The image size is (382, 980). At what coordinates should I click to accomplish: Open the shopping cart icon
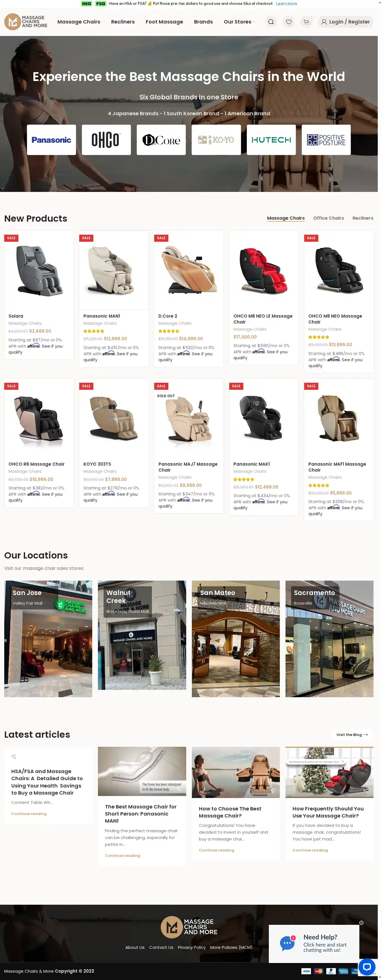pyautogui.click(x=306, y=22)
